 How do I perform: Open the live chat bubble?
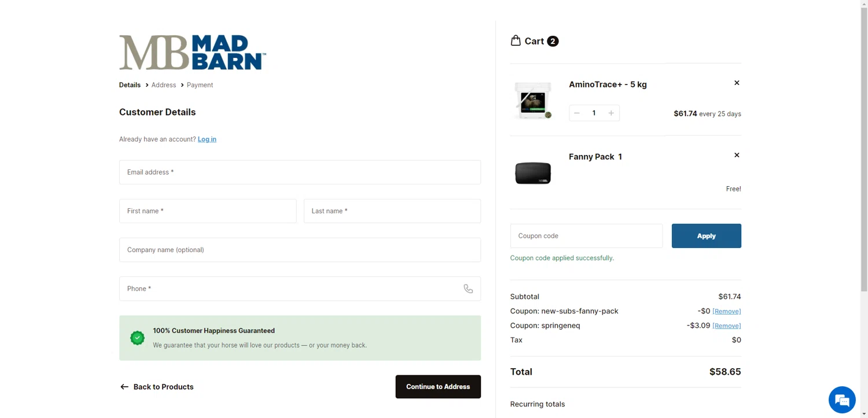[x=842, y=400]
